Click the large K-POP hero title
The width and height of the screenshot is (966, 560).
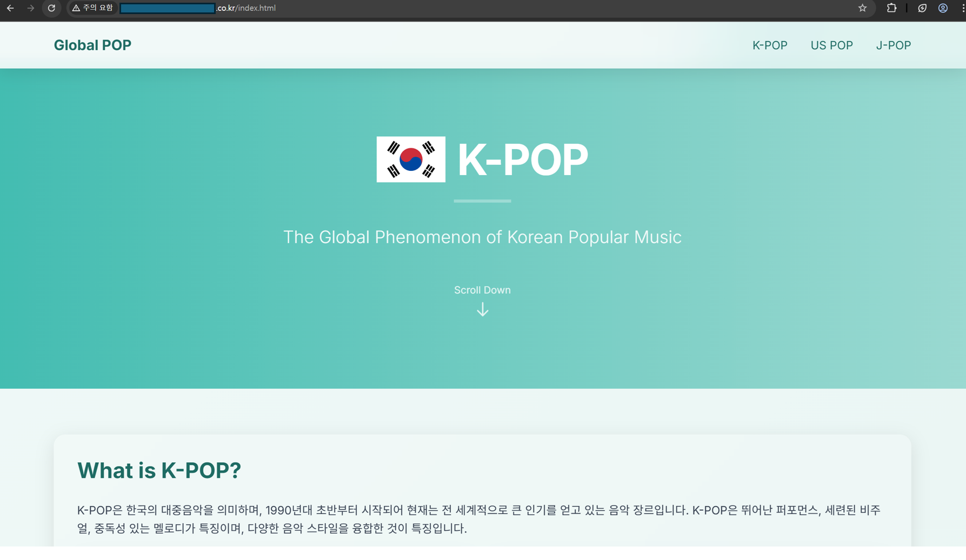pos(523,159)
